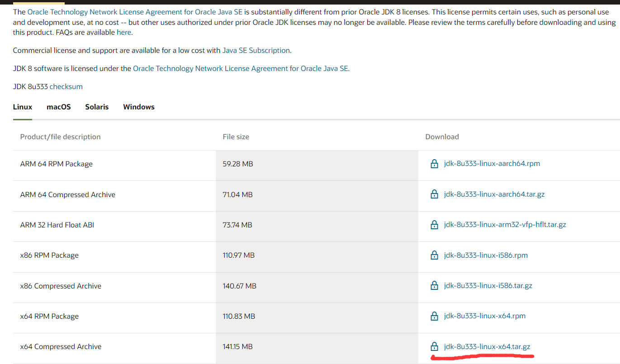
Task: Download jdk-8u333-linux-i586.tar.gz
Action: pyautogui.click(x=488, y=286)
